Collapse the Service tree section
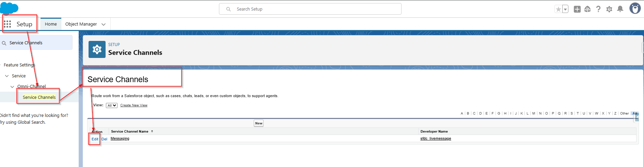644x167 pixels. (x=7, y=76)
